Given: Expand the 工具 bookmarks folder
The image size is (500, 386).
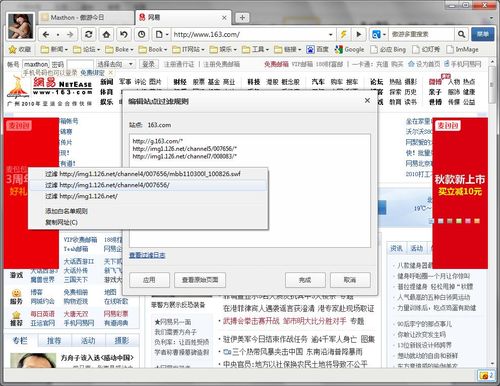Looking at the screenshot, I should click(x=255, y=50).
